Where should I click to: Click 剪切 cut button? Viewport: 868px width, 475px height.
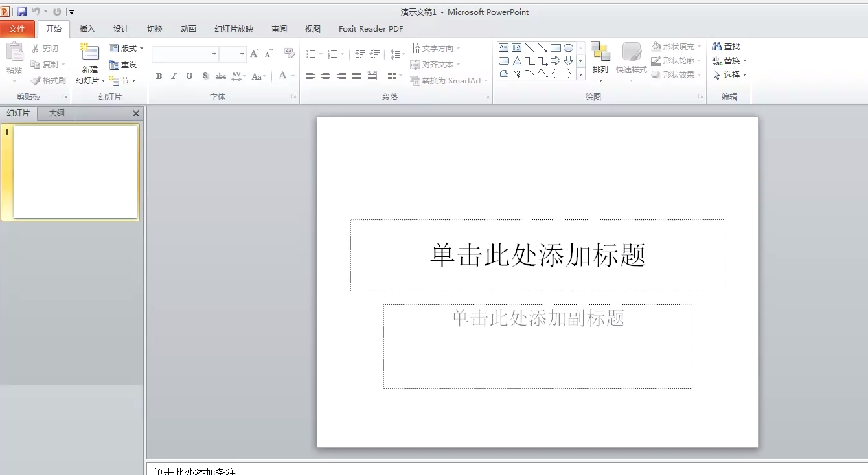(x=45, y=49)
